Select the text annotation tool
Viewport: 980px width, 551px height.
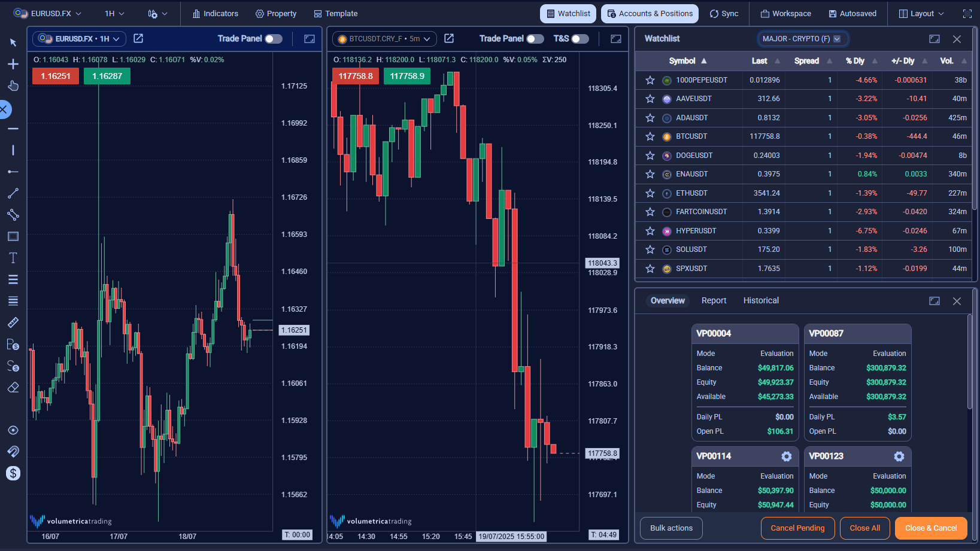[x=13, y=258]
